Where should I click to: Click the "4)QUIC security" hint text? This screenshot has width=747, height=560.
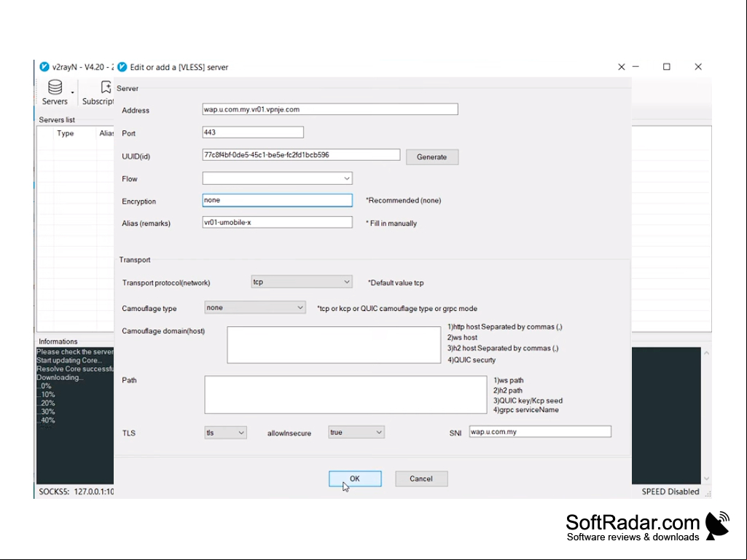click(472, 360)
